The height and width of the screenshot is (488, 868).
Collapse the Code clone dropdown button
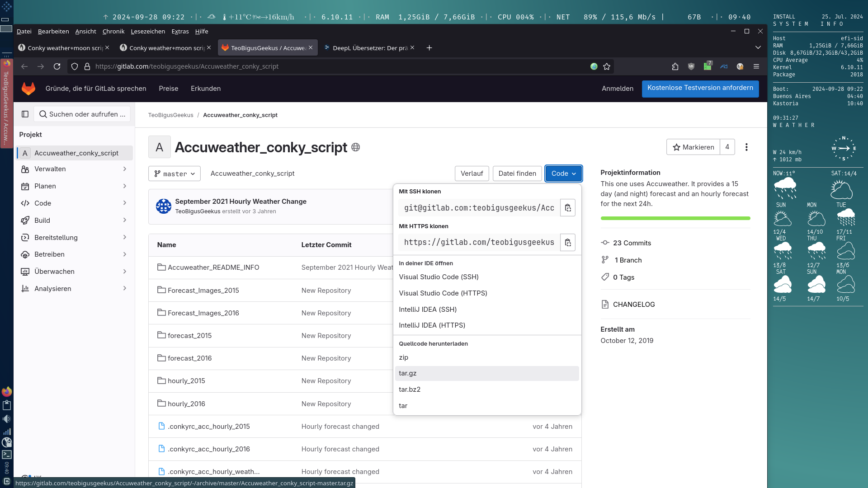click(x=563, y=174)
